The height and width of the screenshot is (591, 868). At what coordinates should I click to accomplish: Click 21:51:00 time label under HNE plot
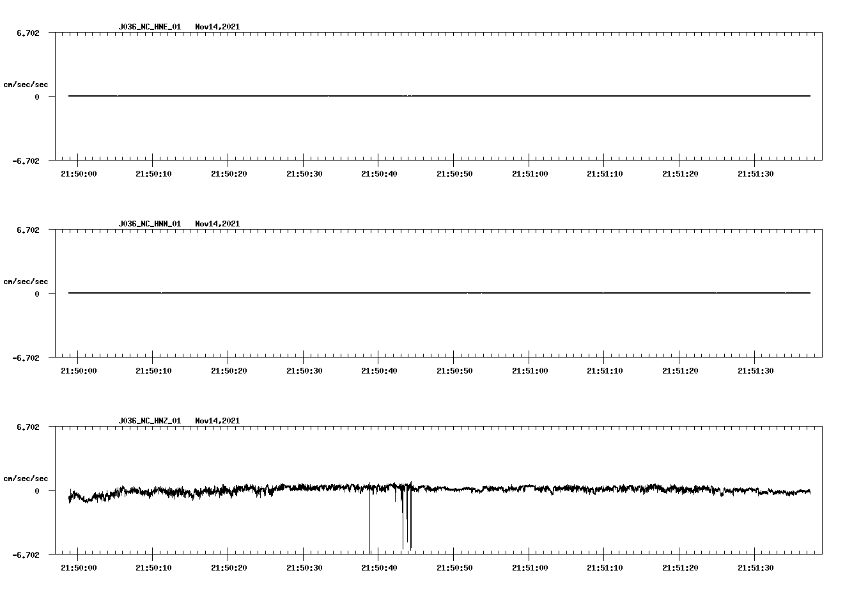point(530,173)
